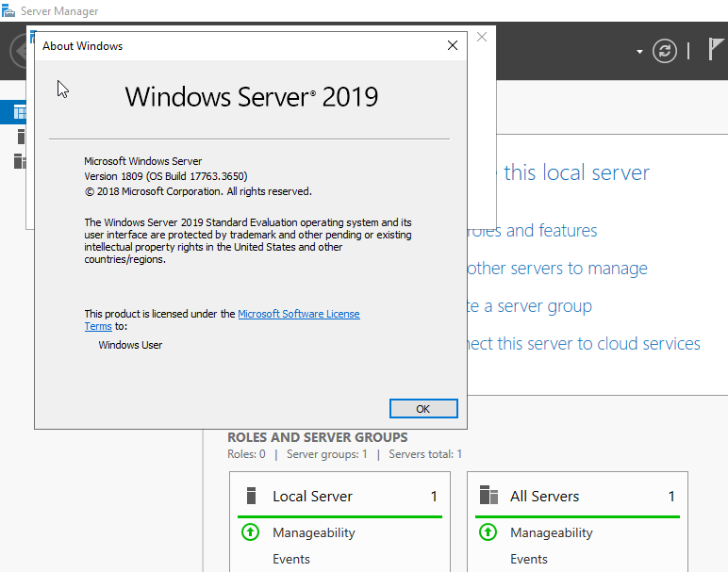Click the 'Servers total: 1' text
728x572 pixels.
[425, 454]
